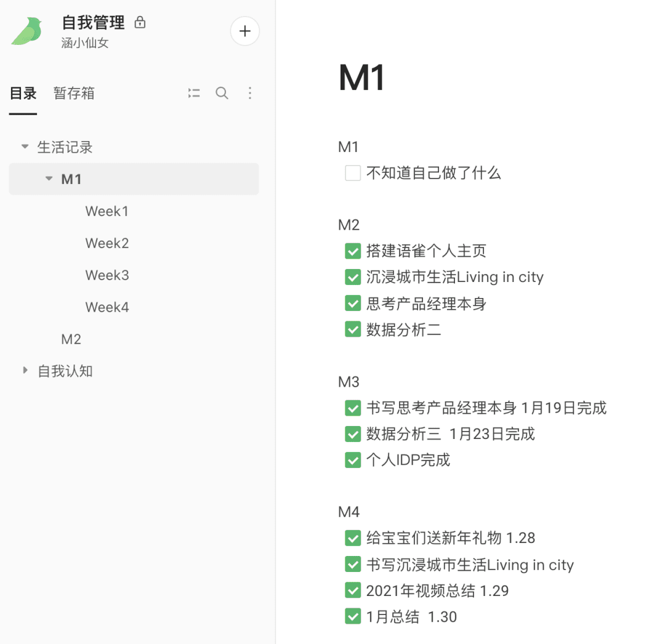Click the text 数据分析二
Screen dimensions: 665x644
pyautogui.click(x=403, y=329)
